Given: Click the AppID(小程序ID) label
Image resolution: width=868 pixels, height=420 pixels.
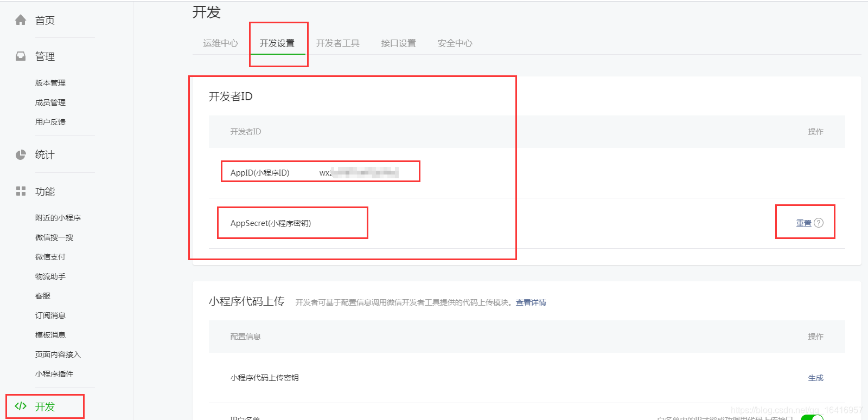Looking at the screenshot, I should tap(260, 173).
